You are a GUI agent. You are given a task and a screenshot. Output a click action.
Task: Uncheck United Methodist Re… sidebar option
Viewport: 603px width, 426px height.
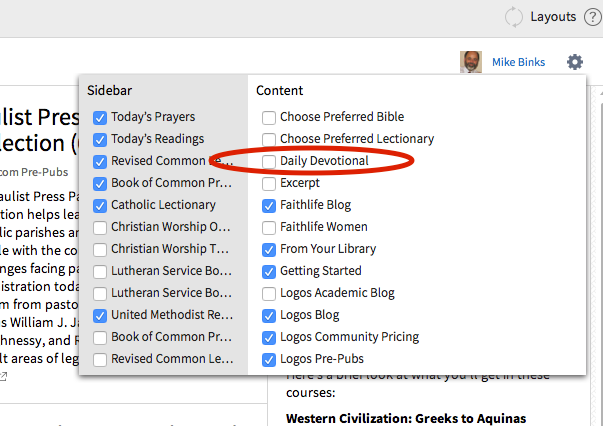tap(100, 316)
